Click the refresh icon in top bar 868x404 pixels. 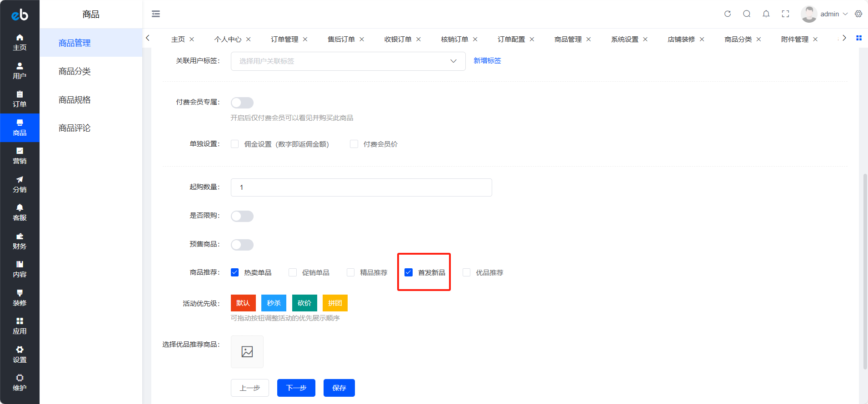tap(728, 14)
